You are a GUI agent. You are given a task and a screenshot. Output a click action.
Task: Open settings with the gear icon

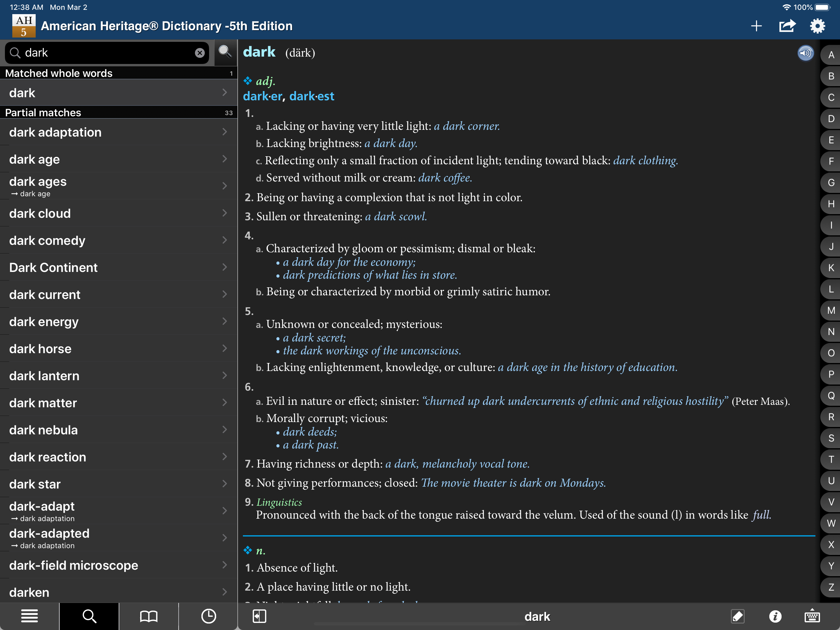(817, 26)
